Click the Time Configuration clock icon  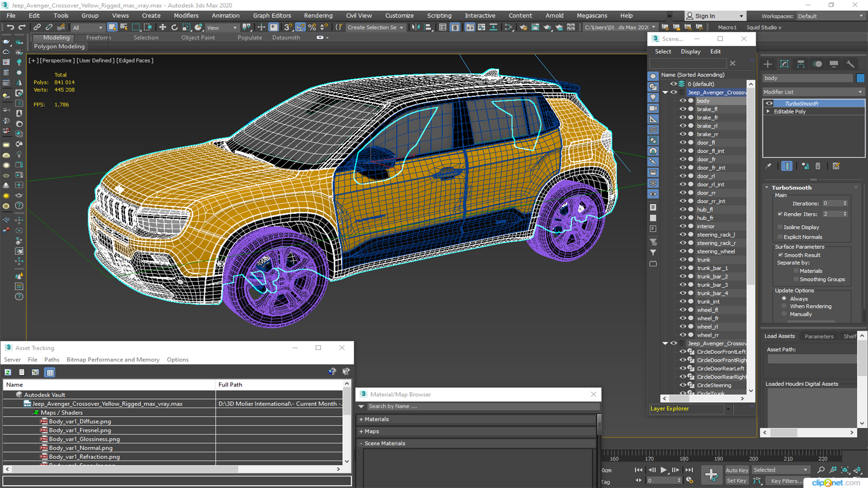(689, 480)
